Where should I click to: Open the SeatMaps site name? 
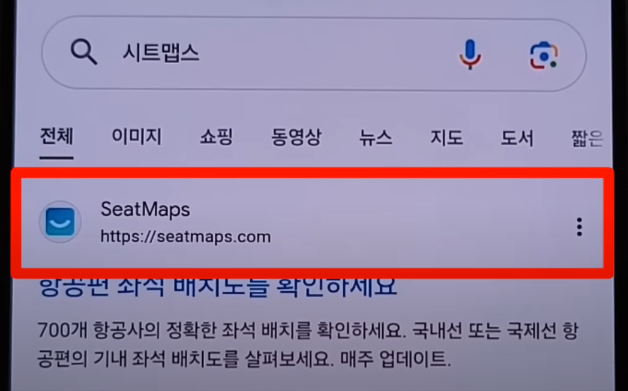tap(145, 209)
